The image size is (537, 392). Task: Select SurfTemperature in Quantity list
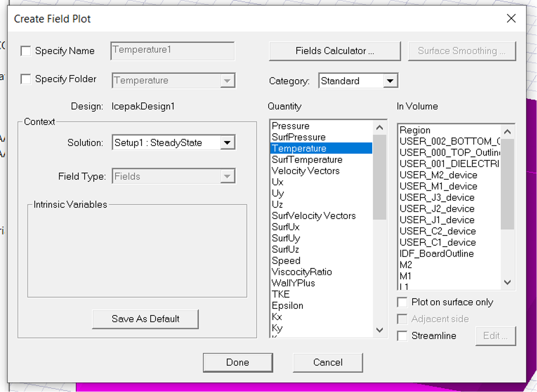pyautogui.click(x=307, y=160)
